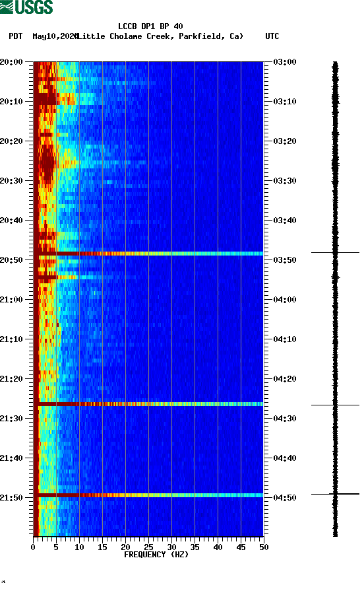This screenshot has width=364, height=589.
Task: Click the 04:50 UTC time label
Action: click(x=285, y=498)
